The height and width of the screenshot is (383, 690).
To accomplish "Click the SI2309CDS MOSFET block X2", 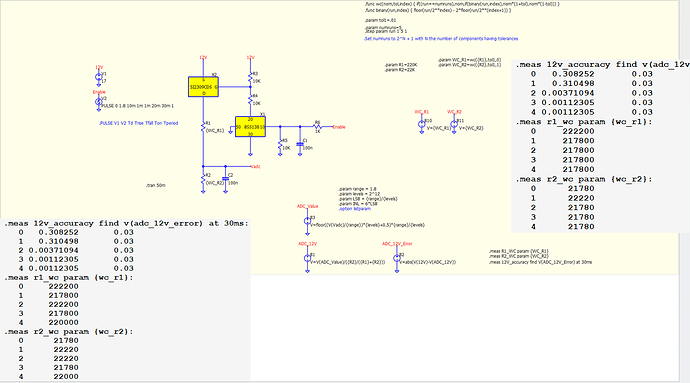I will [203, 87].
